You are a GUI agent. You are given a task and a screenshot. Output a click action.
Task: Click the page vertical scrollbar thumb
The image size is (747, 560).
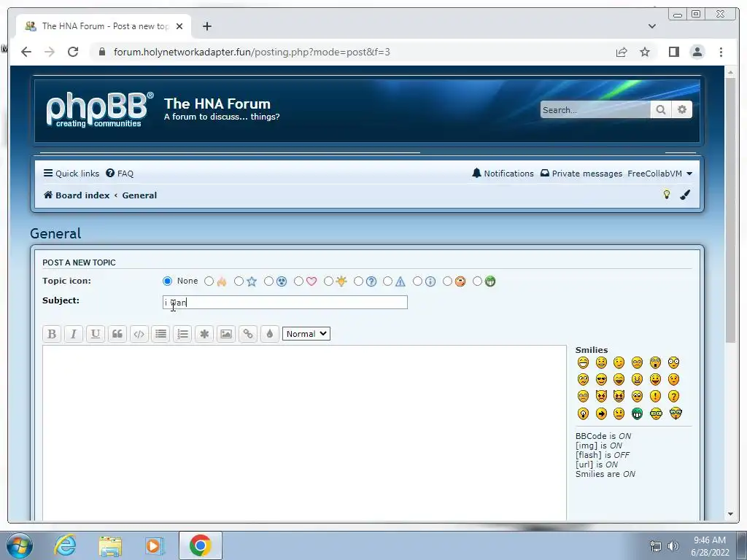(x=730, y=209)
